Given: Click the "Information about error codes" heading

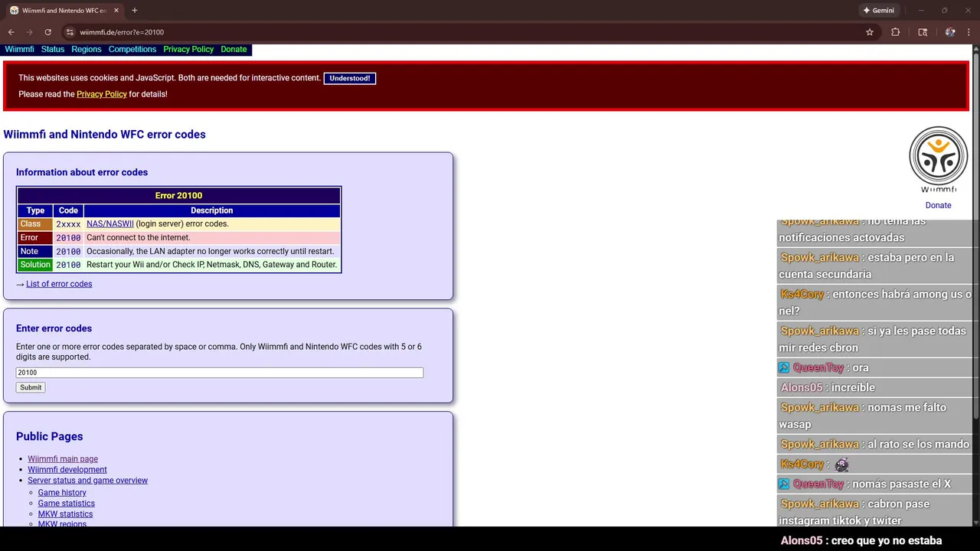Looking at the screenshot, I should (82, 172).
